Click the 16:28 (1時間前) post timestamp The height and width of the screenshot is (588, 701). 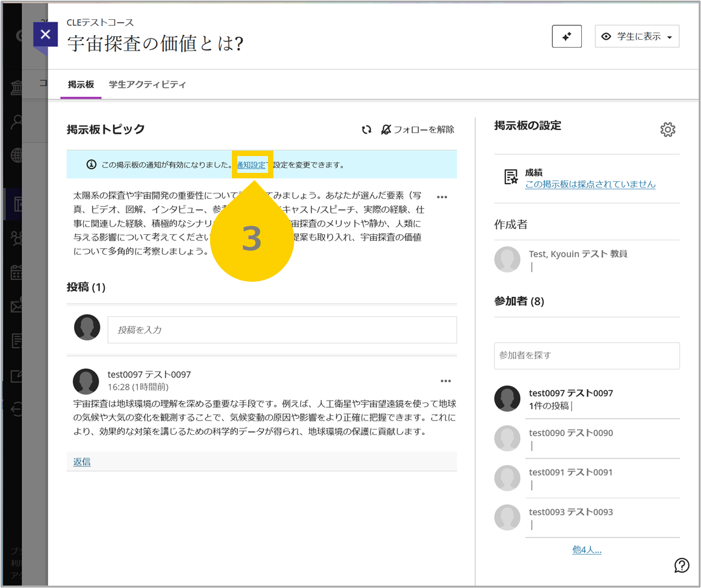click(x=138, y=387)
